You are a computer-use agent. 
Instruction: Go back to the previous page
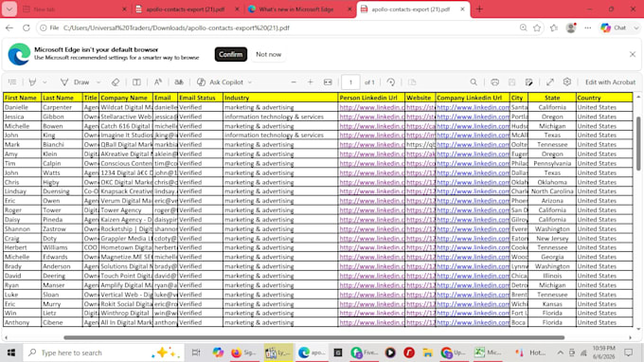tap(9, 27)
